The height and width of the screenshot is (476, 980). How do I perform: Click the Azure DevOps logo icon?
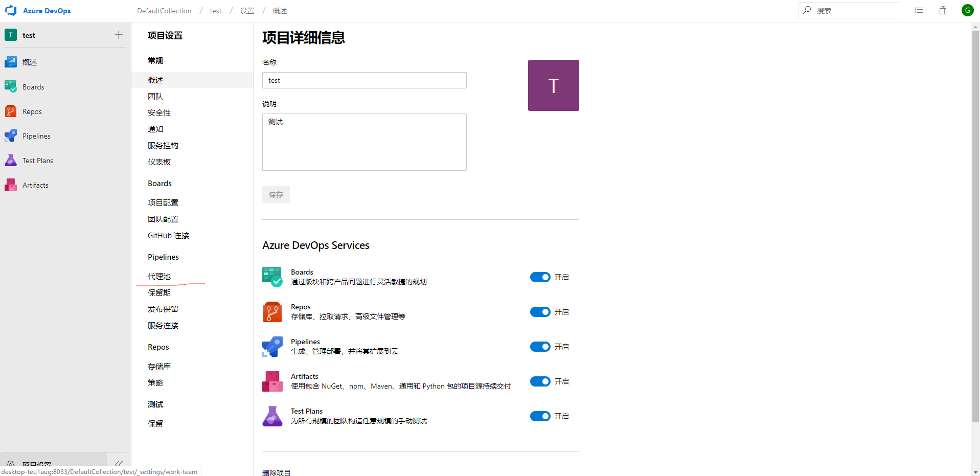(x=11, y=11)
